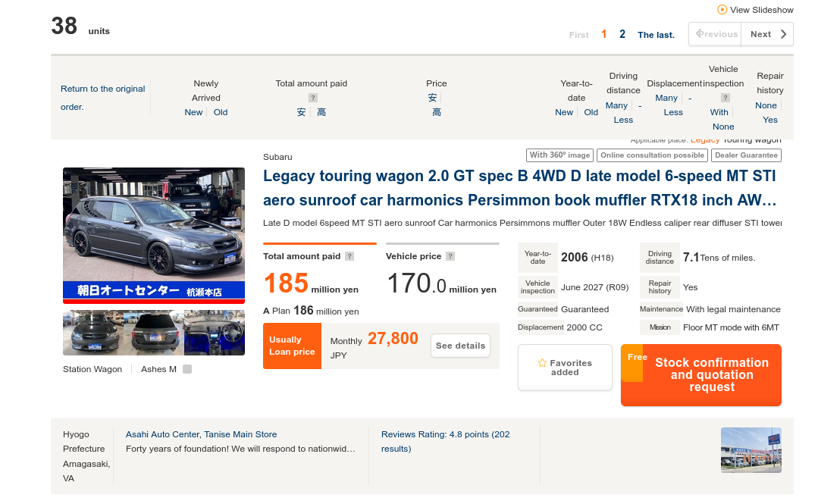
Task: Click the star icon on Favorites added
Action: (543, 363)
